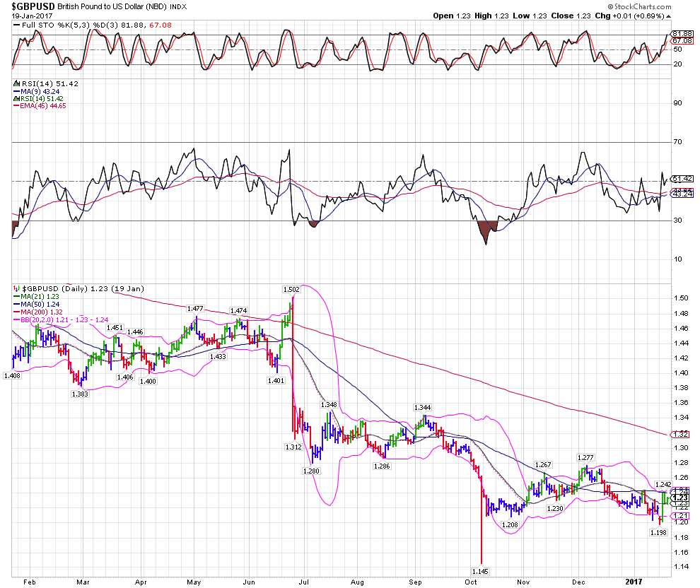Click the Jul month label on time axis
Viewport: 700px width, 588px height.
(x=304, y=580)
